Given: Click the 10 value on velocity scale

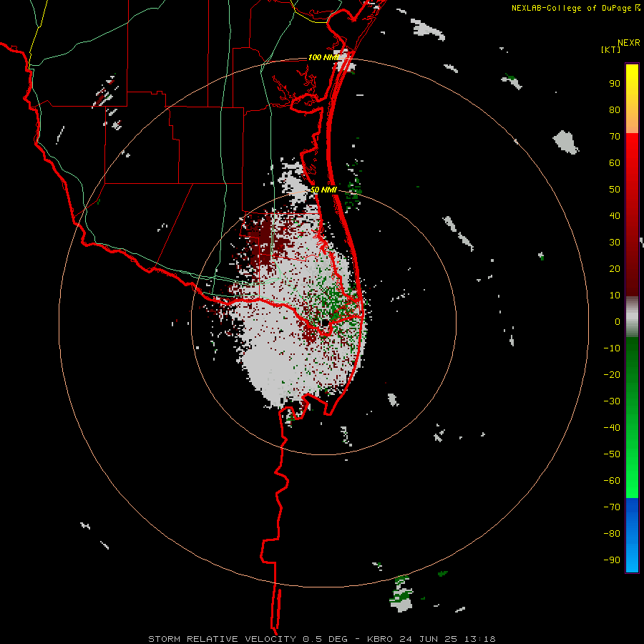Looking at the screenshot, I should pyautogui.click(x=615, y=296).
